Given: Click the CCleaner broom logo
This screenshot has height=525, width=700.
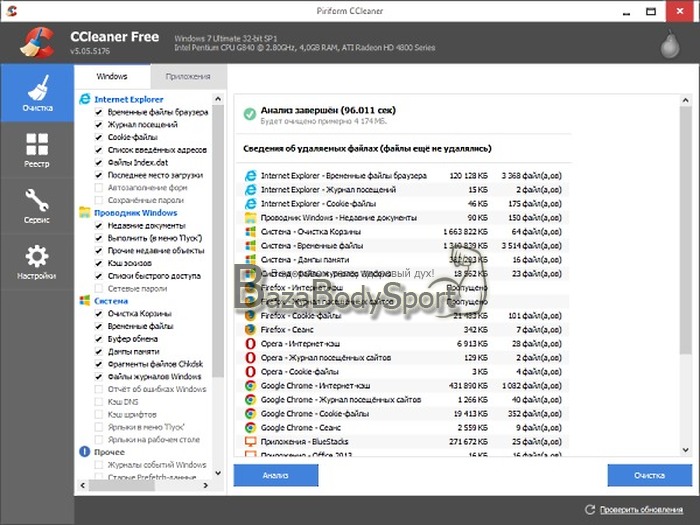Looking at the screenshot, I should 38,43.
